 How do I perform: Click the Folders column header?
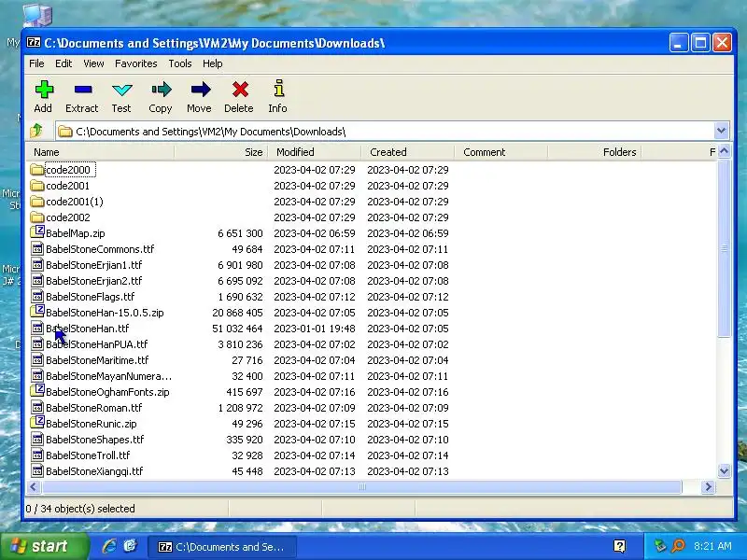[595, 152]
